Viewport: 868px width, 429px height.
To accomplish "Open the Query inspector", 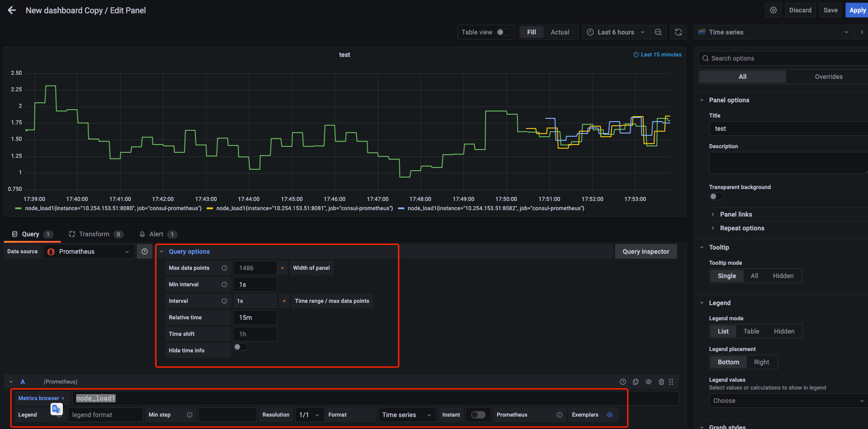I will pyautogui.click(x=646, y=251).
